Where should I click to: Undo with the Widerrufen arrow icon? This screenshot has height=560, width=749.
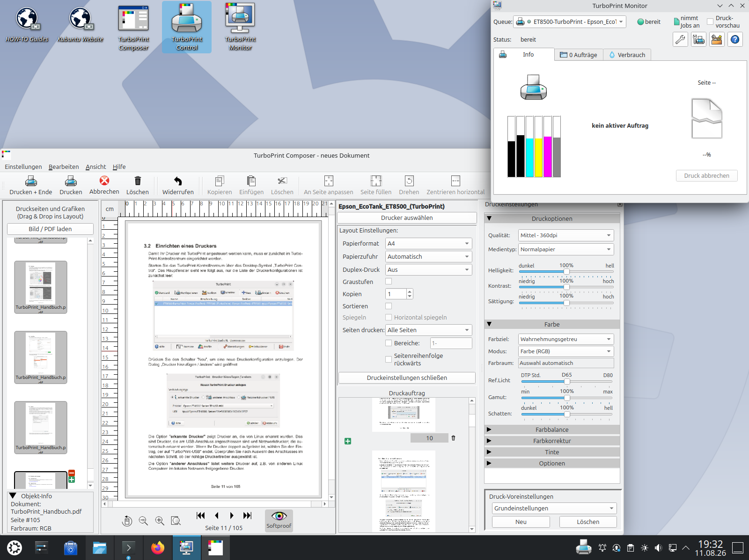(178, 181)
